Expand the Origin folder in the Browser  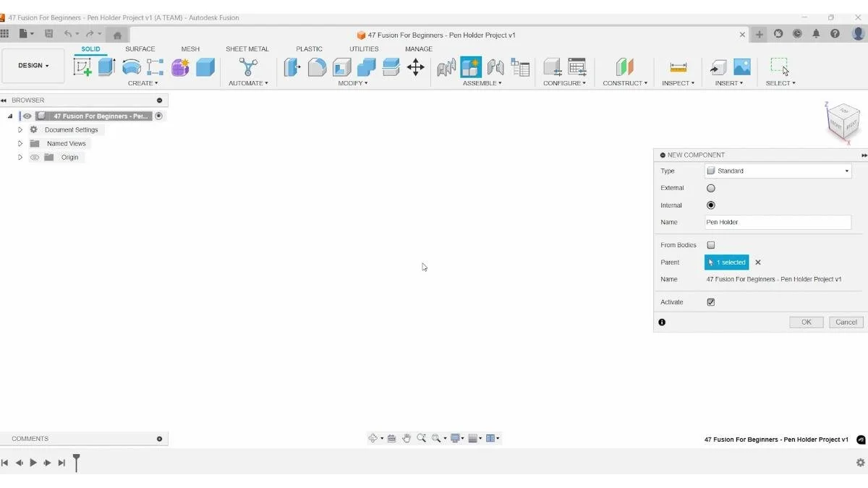tap(20, 157)
